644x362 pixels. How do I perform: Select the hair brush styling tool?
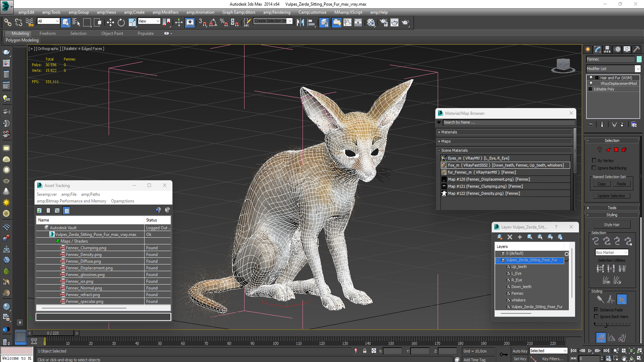pyautogui.click(x=600, y=299)
